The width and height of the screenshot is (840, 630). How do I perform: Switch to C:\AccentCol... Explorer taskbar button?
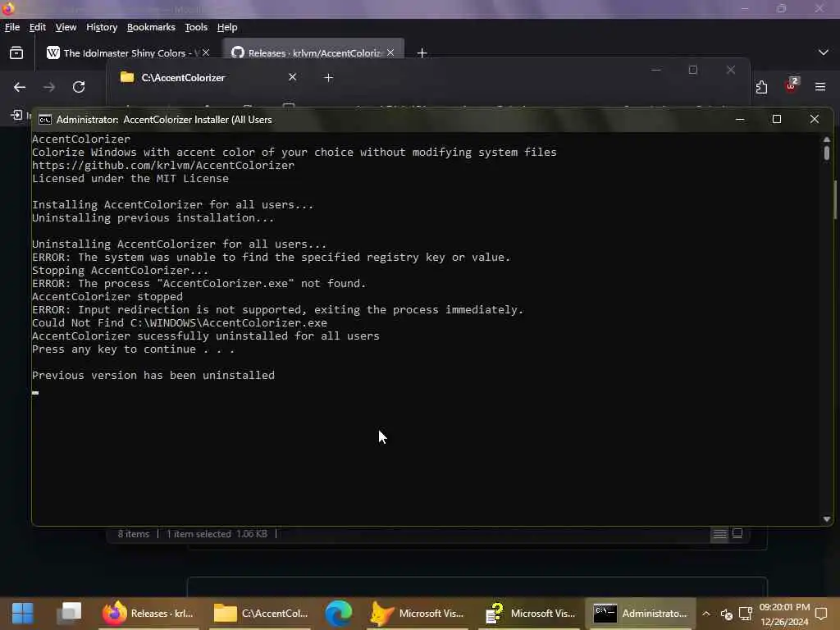(260, 613)
